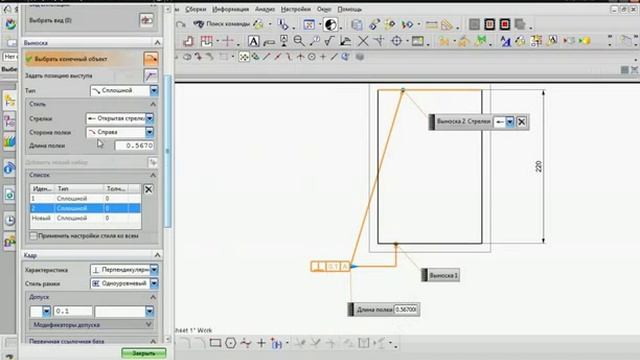Click the Balloon/zoom-shaped symbol icon in toolbar

299,41
